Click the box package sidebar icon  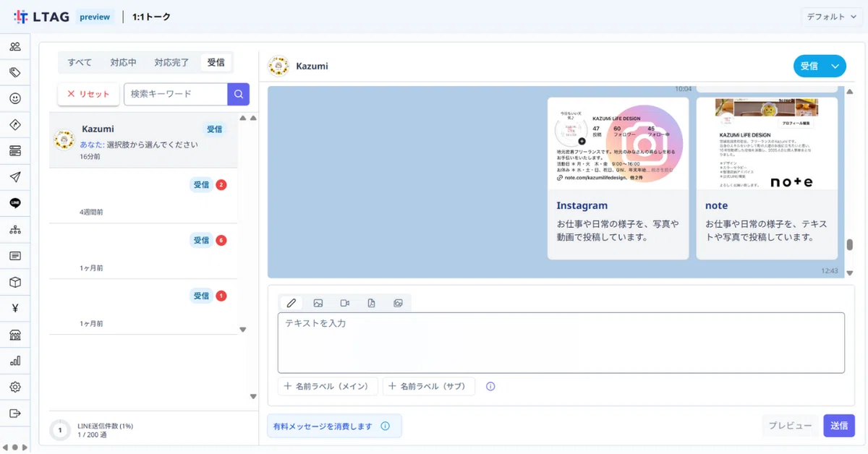tap(15, 282)
